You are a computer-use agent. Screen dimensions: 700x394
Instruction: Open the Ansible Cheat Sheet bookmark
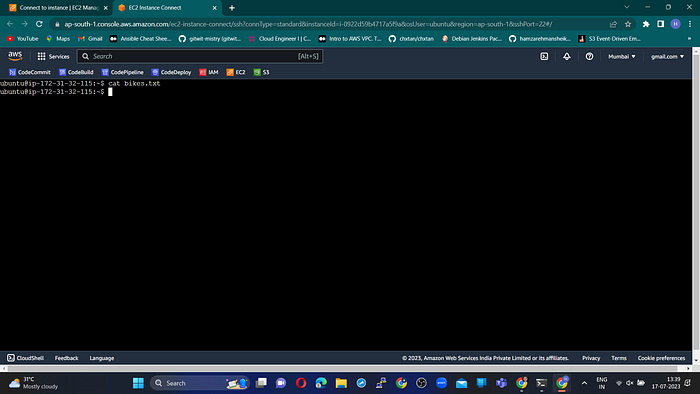(141, 39)
